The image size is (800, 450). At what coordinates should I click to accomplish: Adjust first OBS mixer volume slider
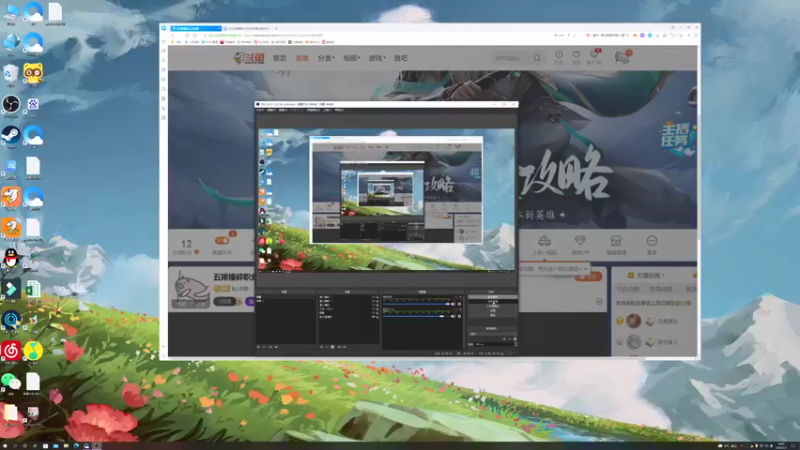pos(418,304)
